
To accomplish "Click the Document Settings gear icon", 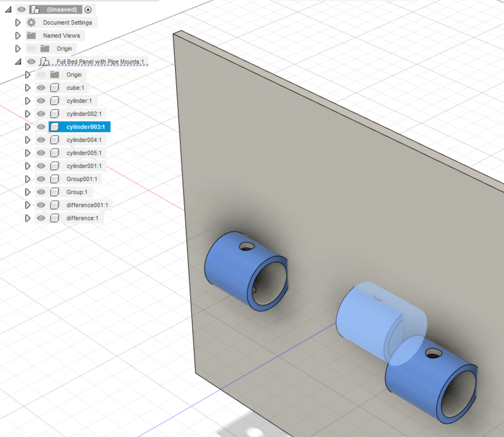I will [x=31, y=22].
